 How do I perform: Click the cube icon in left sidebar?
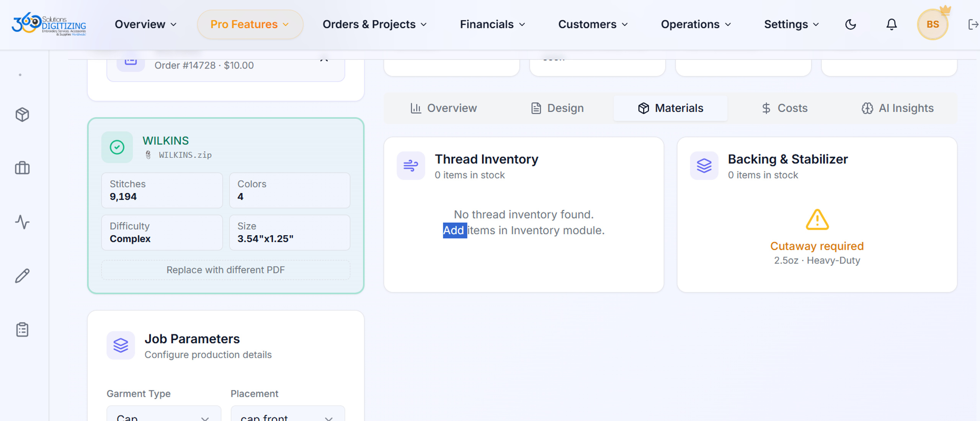pos(22,115)
